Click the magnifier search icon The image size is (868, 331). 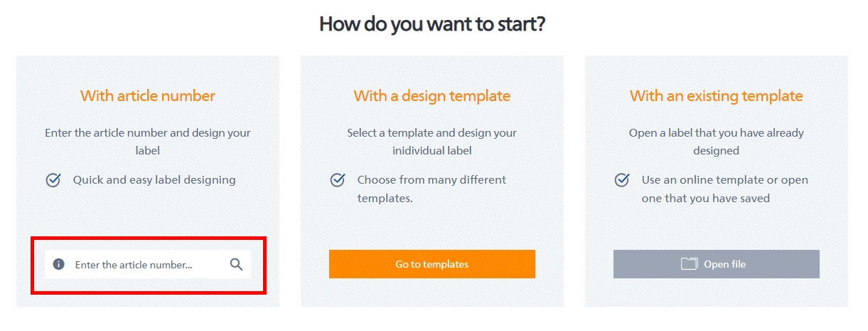click(237, 264)
